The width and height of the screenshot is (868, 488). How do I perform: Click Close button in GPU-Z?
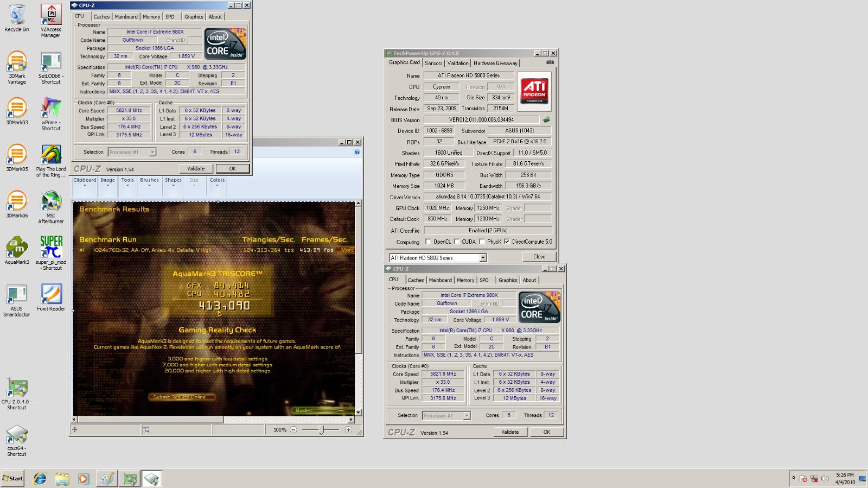[x=539, y=257]
